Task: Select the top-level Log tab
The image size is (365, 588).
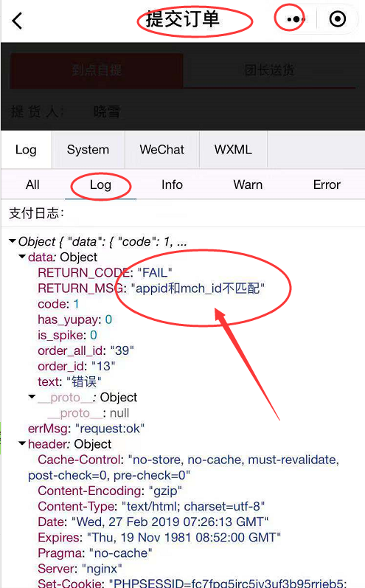Action: coord(26,150)
